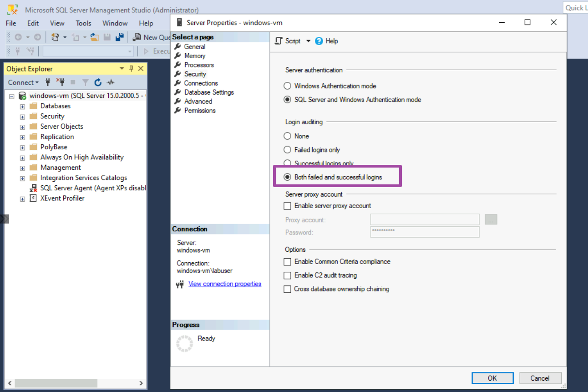Go to the Permissions page
Viewport: 588px width, 392px height.
200,110
